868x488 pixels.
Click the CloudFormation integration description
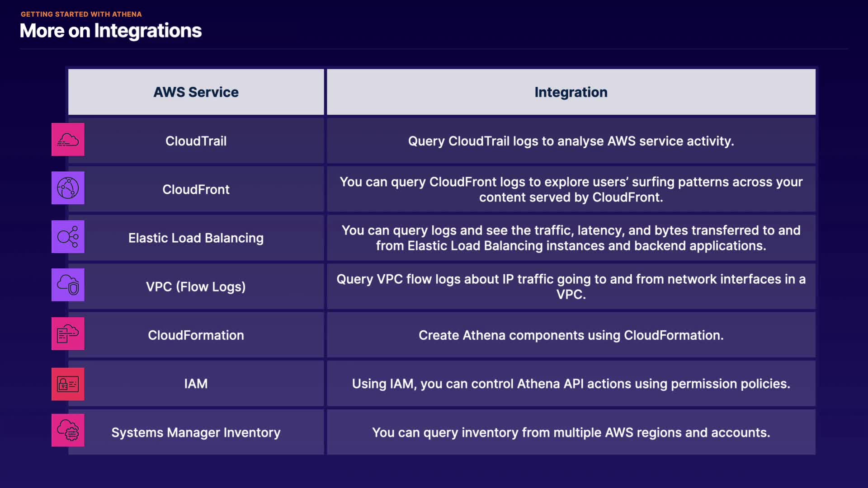coord(571,335)
